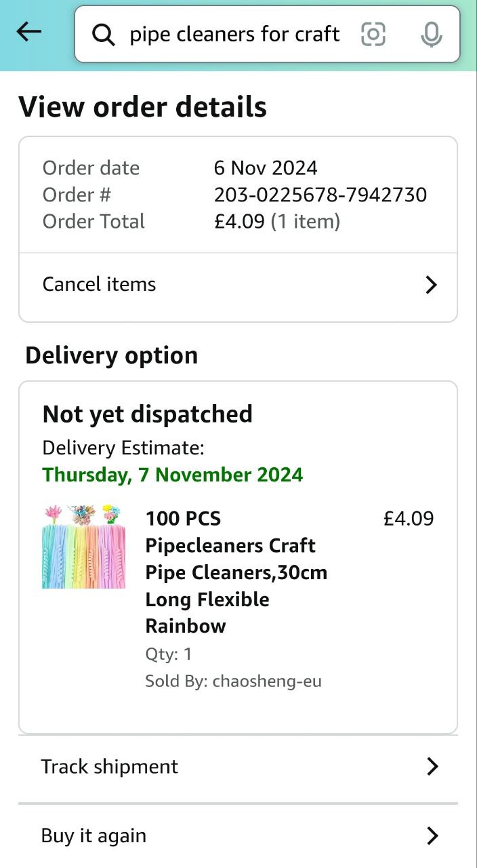The width and height of the screenshot is (477, 868).
Task: Tap the microphone voice search icon
Action: coord(431,34)
